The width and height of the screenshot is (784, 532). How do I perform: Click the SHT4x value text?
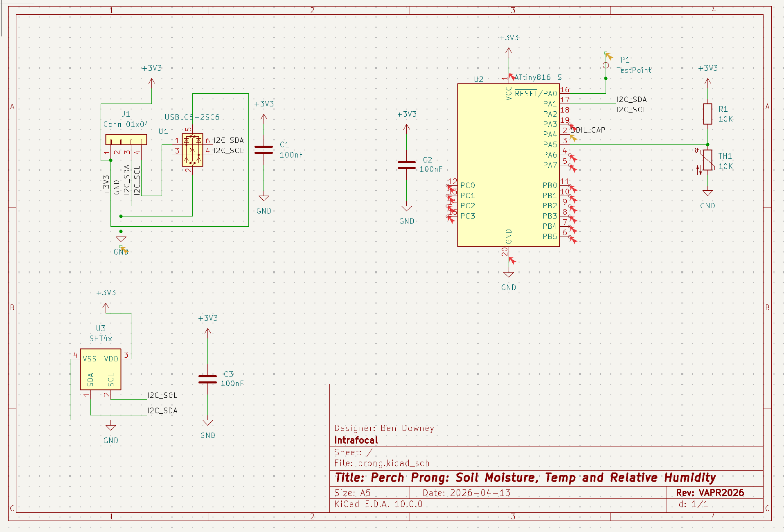(x=101, y=339)
